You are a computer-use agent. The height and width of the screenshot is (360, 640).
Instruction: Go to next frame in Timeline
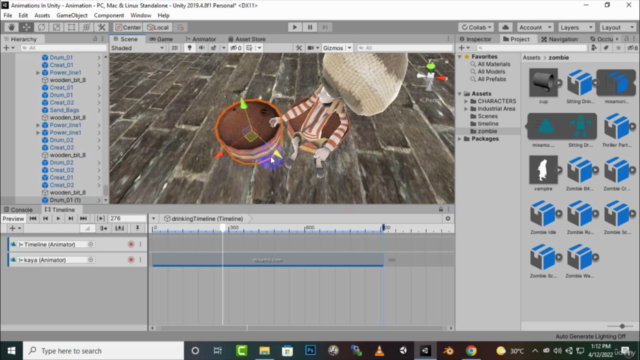pos(71,219)
